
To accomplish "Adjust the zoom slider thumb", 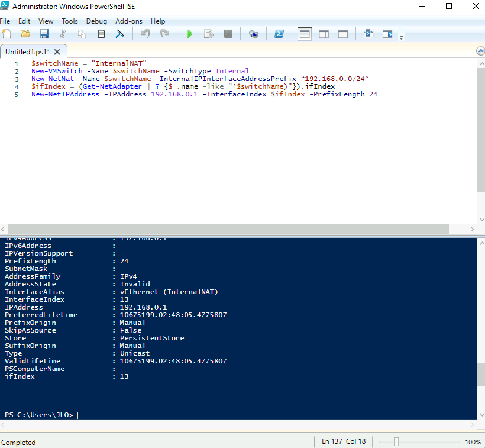I will tap(396, 442).
